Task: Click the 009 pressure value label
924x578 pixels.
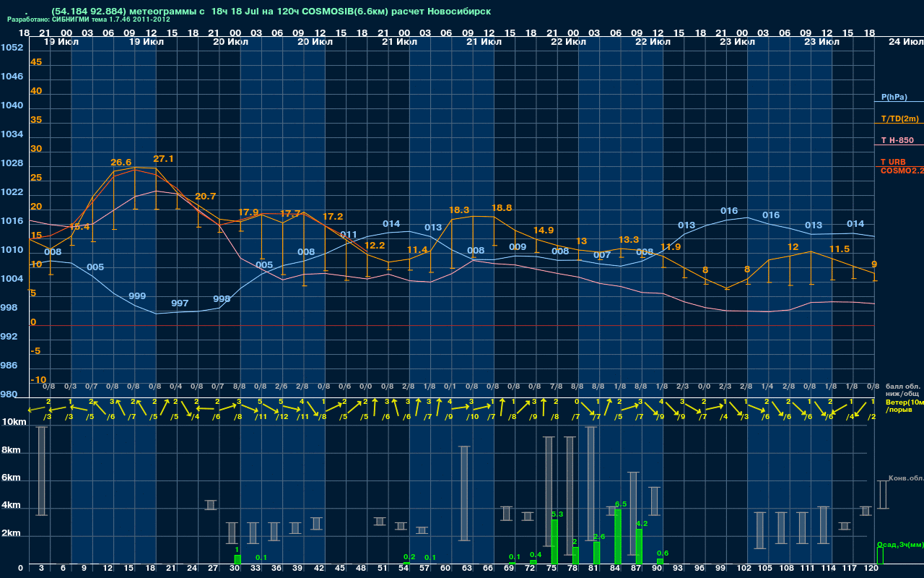Action: pyautogui.click(x=518, y=247)
